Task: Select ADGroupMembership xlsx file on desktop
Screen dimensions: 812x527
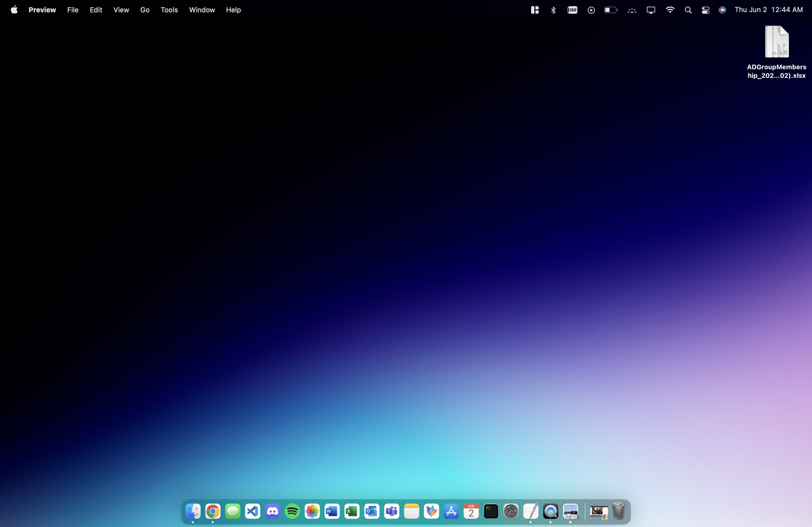Action: [x=777, y=52]
